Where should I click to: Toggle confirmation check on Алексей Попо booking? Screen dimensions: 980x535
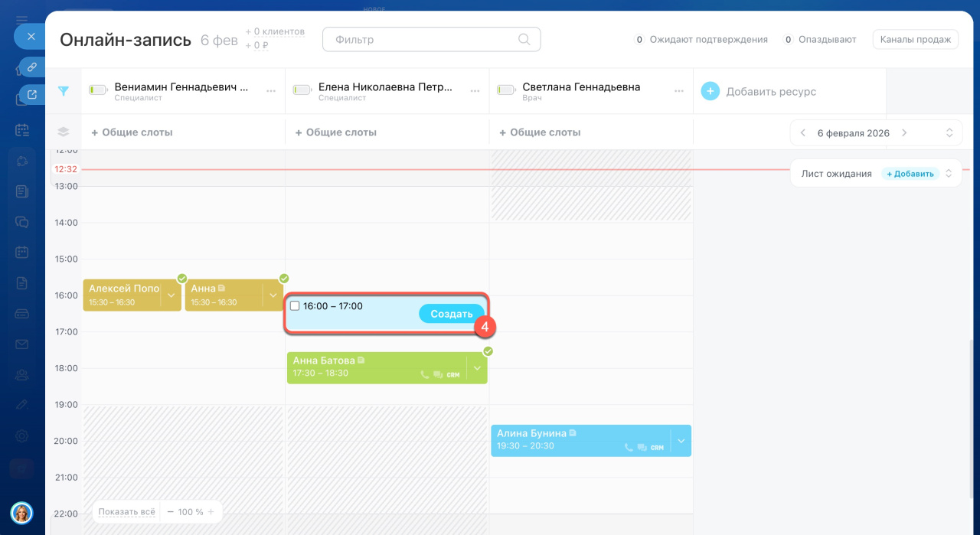(181, 279)
